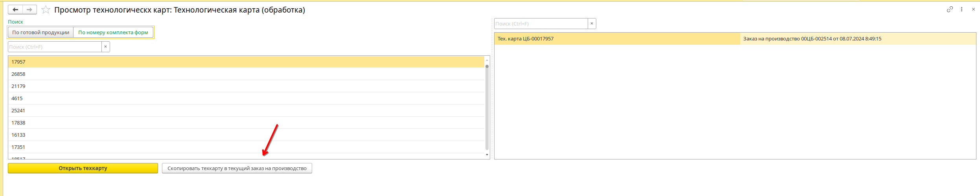Screen dimensions: 980x196
Task: Focus the right panel search input field
Action: [541, 24]
